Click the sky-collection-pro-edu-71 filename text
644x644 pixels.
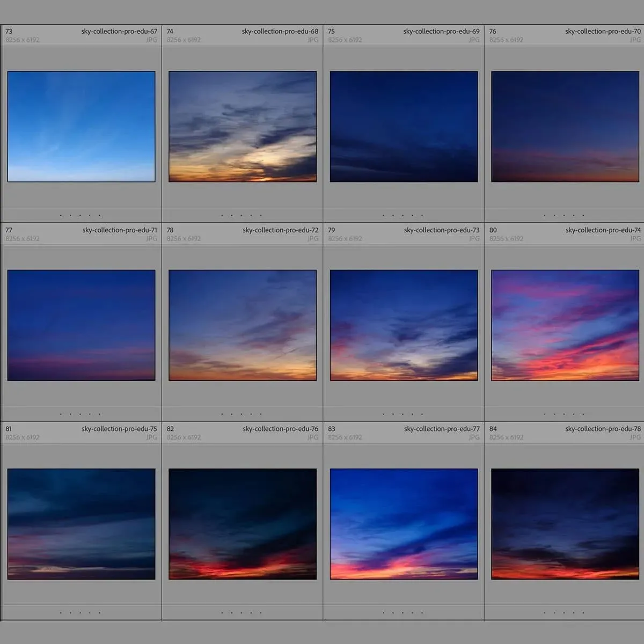click(120, 230)
